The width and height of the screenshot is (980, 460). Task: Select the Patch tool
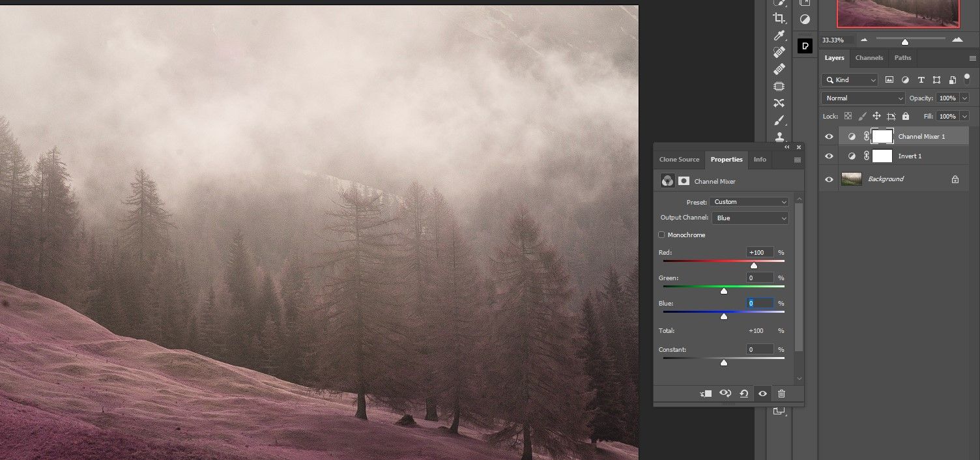click(779, 86)
